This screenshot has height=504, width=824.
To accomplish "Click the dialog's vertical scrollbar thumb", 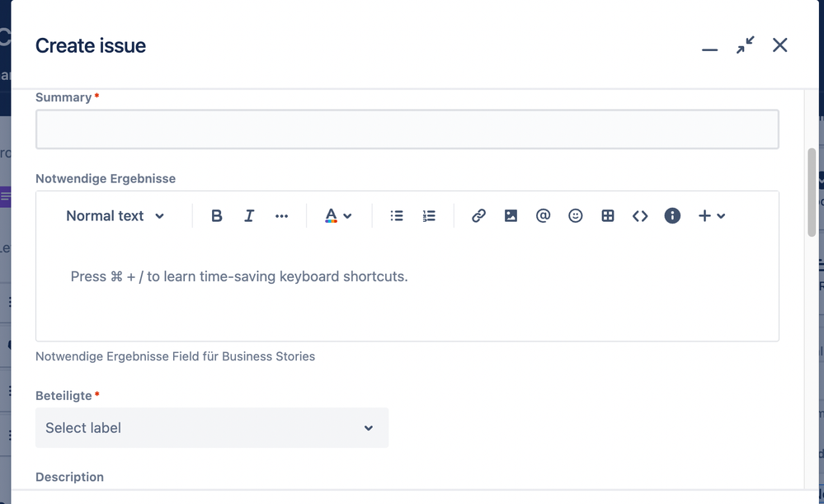I will click(812, 192).
